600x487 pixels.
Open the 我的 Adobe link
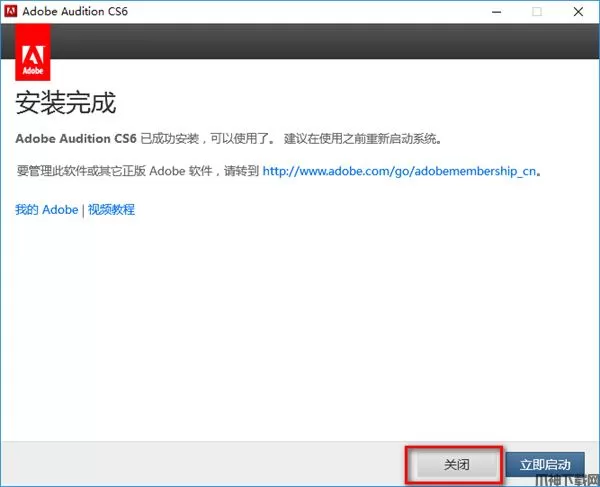point(47,210)
